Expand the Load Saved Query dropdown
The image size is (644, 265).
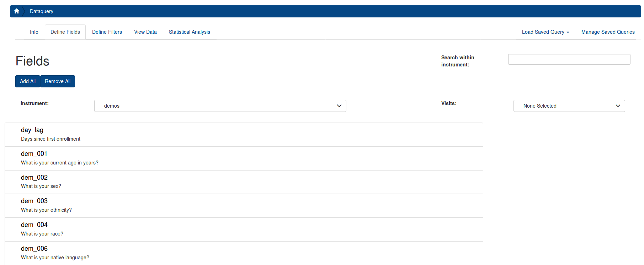point(545,32)
